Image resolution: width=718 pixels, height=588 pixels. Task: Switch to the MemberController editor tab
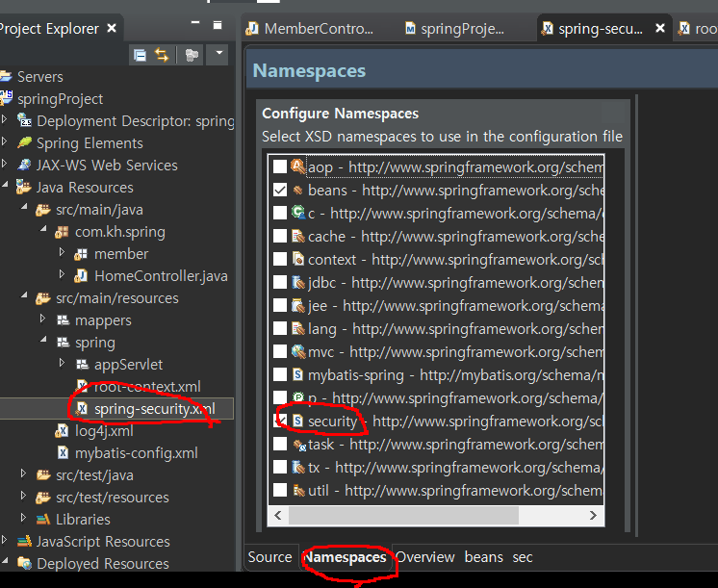tap(310, 29)
